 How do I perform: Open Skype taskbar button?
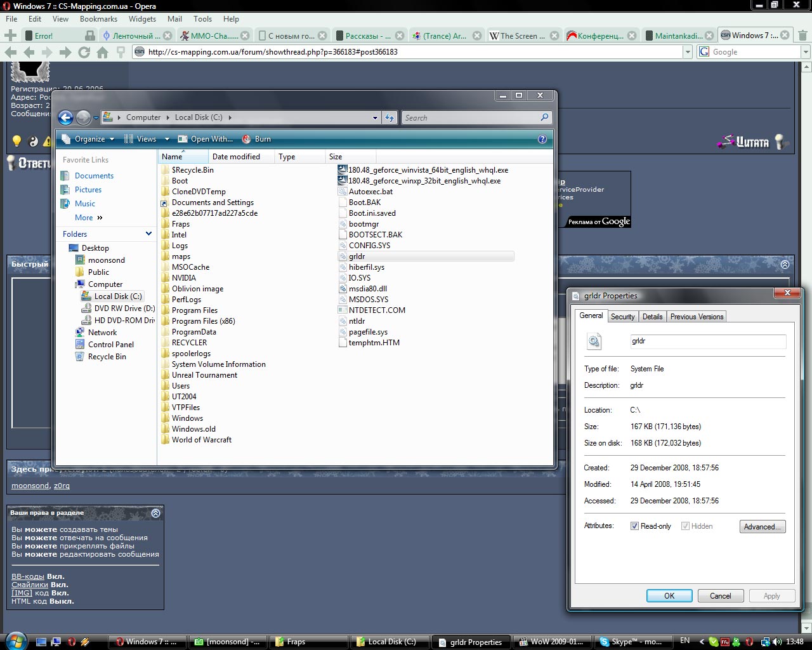click(x=634, y=642)
